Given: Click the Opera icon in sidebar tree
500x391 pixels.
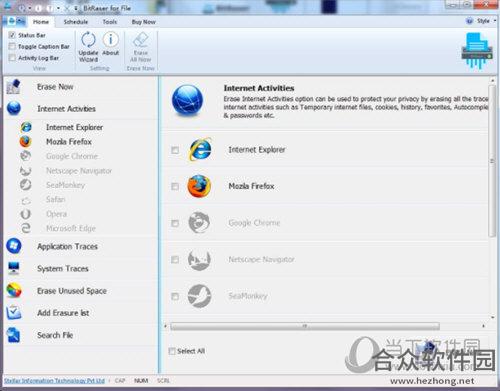Looking at the screenshot, I should [25, 214].
